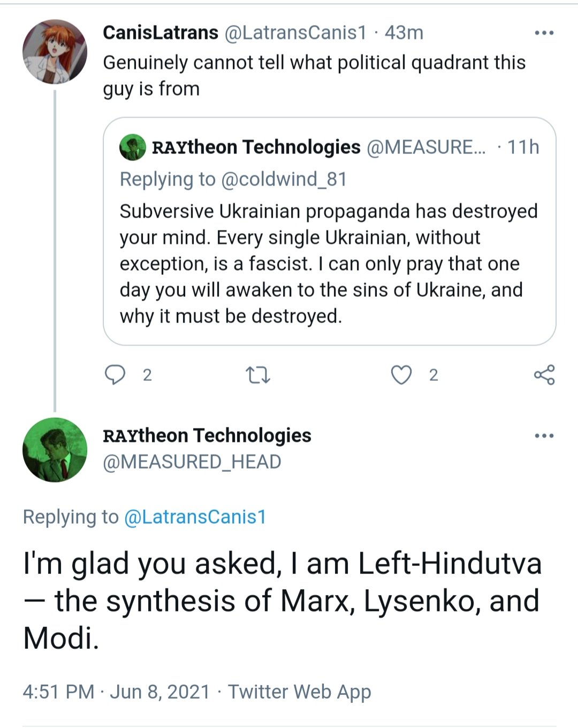The width and height of the screenshot is (578, 728).
Task: Click RAYtheon Technologies name in quoted tweet
Action: click(256, 147)
